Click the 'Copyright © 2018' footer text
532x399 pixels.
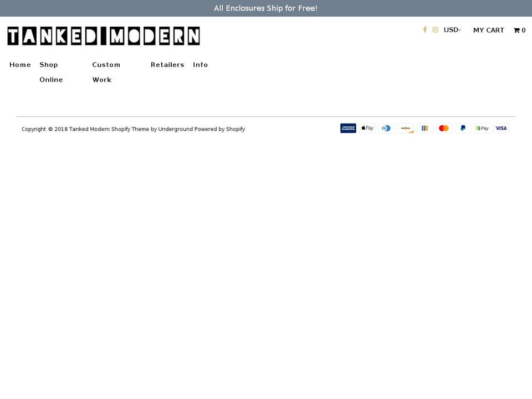[x=44, y=129]
